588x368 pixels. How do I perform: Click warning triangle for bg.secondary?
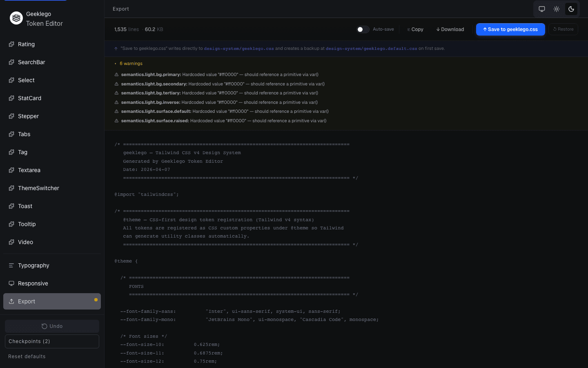[116, 84]
